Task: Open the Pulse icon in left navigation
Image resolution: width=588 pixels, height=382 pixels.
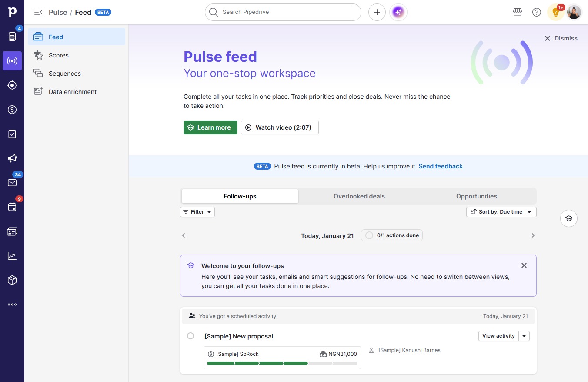Action: [12, 61]
